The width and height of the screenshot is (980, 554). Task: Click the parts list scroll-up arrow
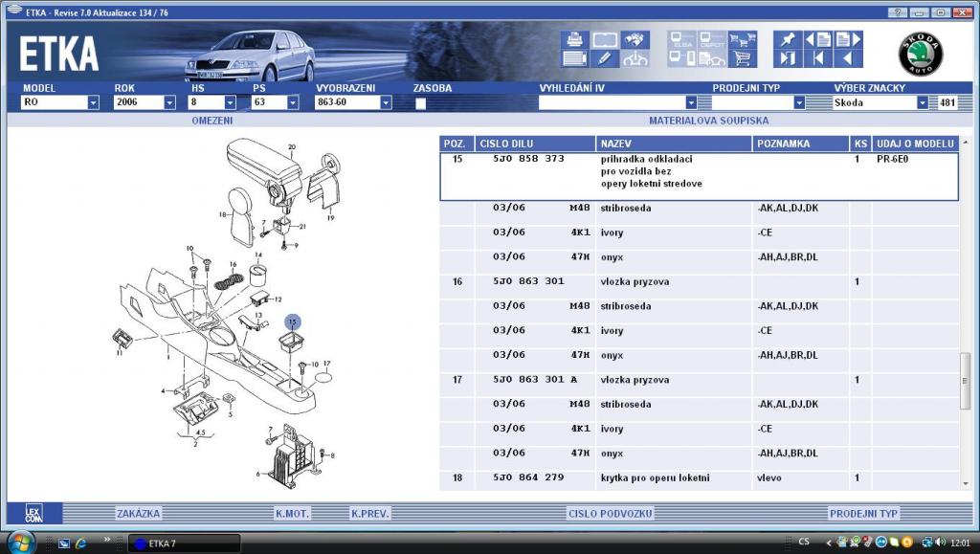[x=966, y=143]
